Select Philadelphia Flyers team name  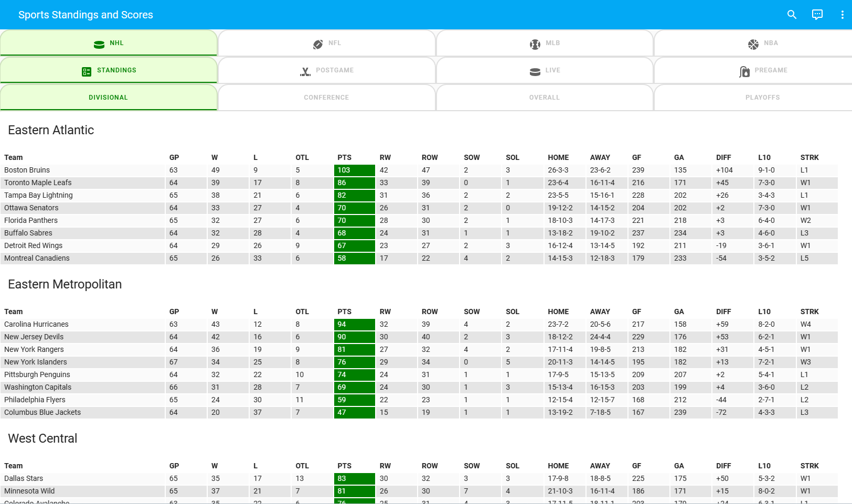35,400
